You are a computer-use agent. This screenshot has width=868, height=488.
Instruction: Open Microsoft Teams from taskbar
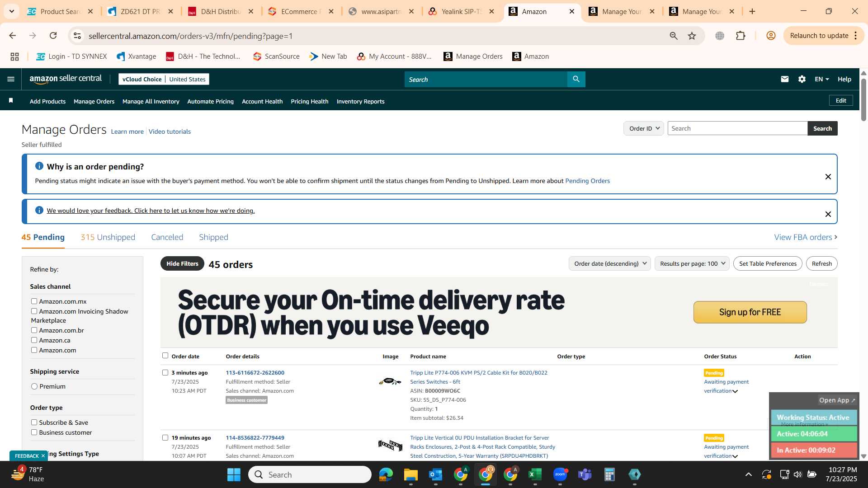click(x=585, y=474)
